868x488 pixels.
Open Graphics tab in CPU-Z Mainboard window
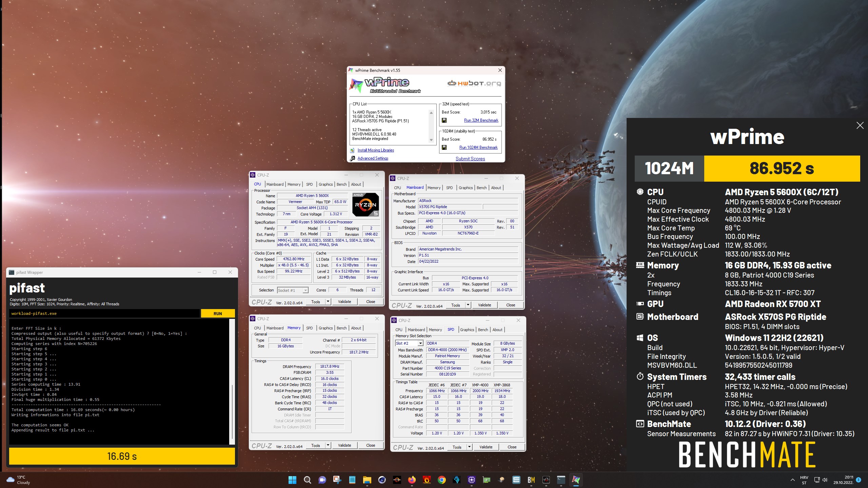click(466, 188)
